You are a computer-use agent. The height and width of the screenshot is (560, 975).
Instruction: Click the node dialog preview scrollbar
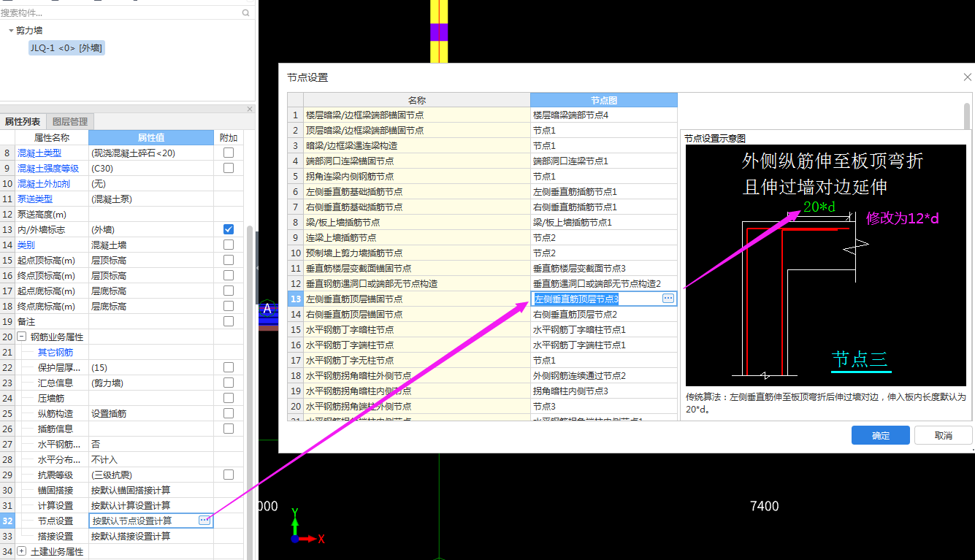click(967, 117)
